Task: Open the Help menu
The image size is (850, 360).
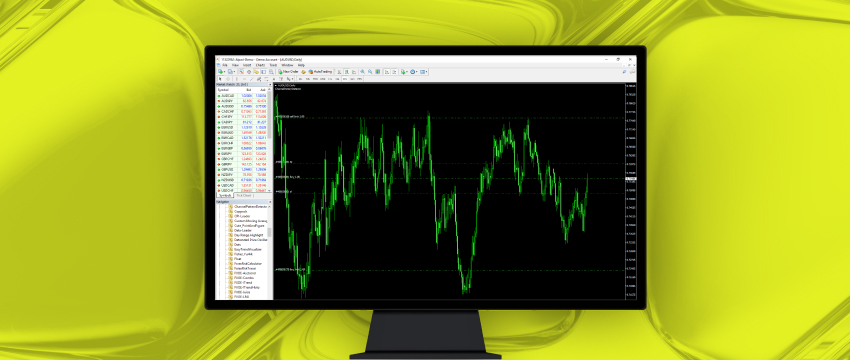Action: (x=301, y=65)
